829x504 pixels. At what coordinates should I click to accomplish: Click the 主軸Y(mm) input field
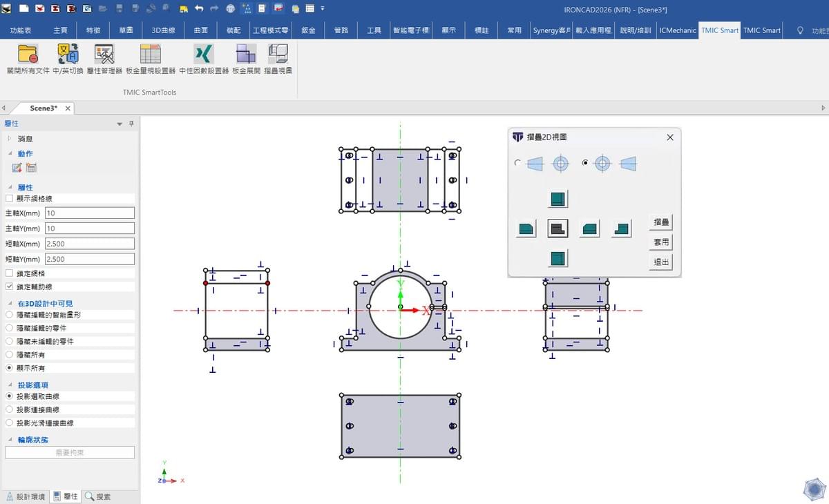point(90,229)
